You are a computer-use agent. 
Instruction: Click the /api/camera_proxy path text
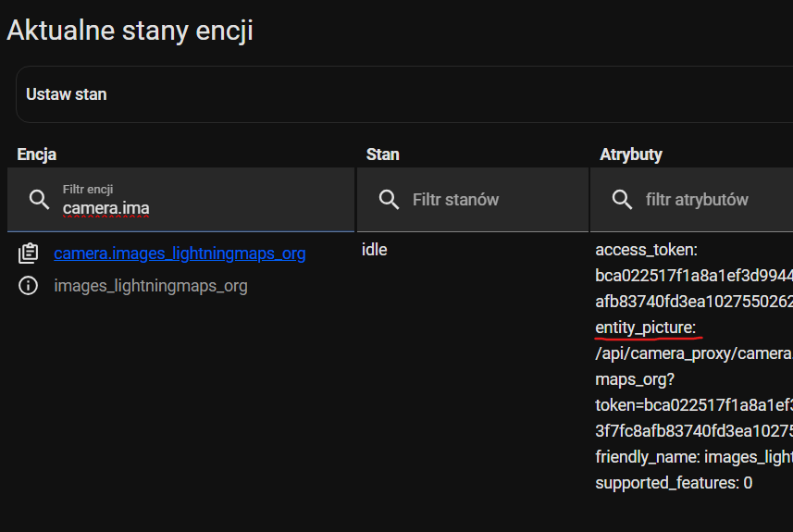pyautogui.click(x=694, y=353)
